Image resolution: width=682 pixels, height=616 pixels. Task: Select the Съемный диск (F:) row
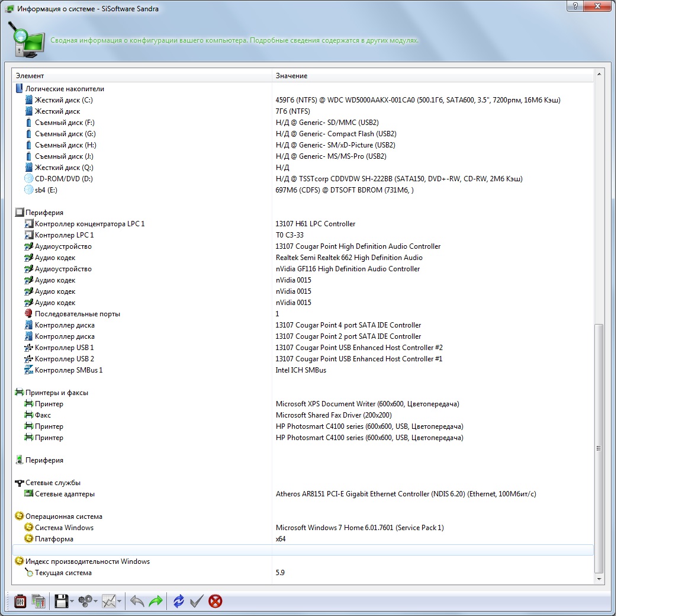(x=303, y=123)
